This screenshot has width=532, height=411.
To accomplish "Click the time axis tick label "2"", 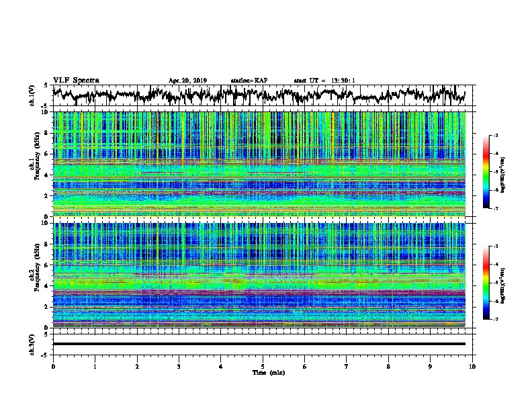I will pyautogui.click(x=137, y=366).
